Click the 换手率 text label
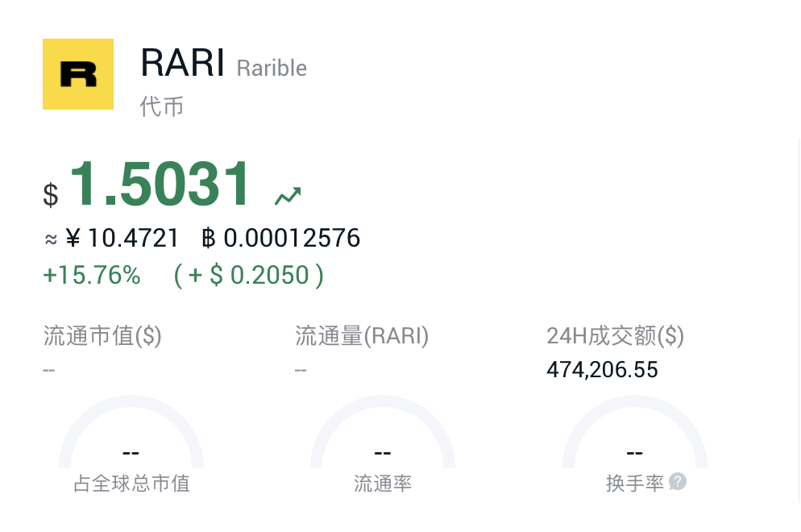Screen dimensions: 801x532 pos(634,484)
